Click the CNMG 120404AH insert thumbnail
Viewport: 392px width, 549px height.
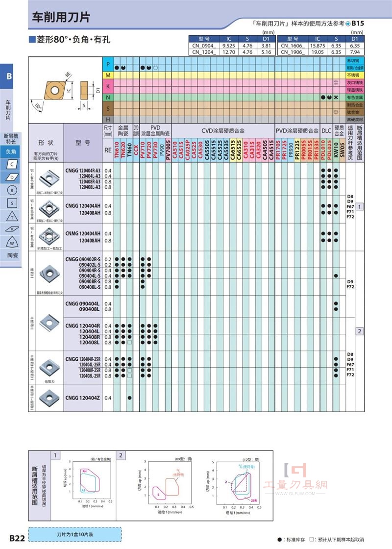[49, 236]
